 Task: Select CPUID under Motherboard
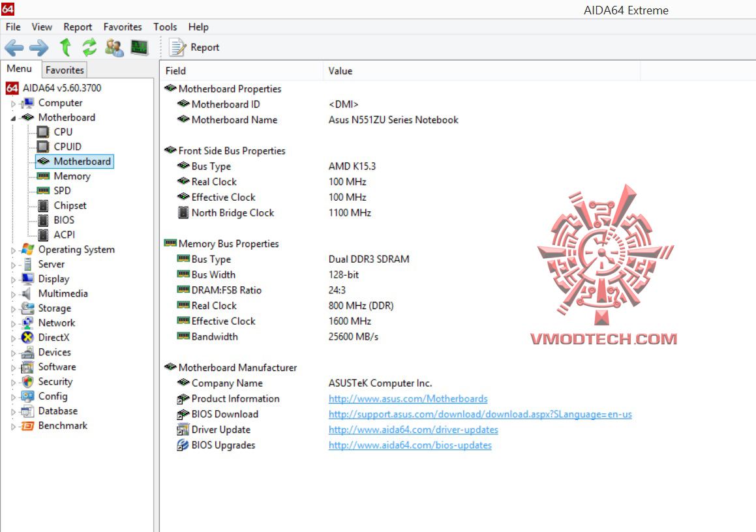(x=67, y=147)
